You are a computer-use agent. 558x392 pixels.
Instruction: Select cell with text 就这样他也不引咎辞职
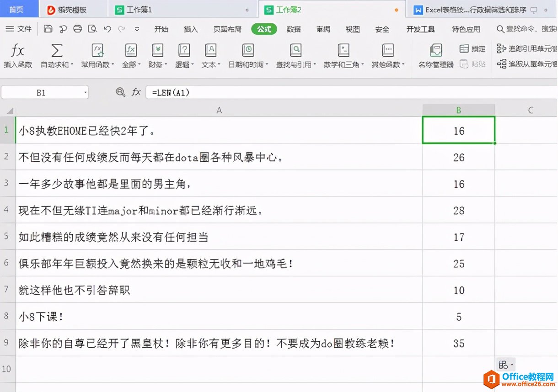click(x=219, y=290)
